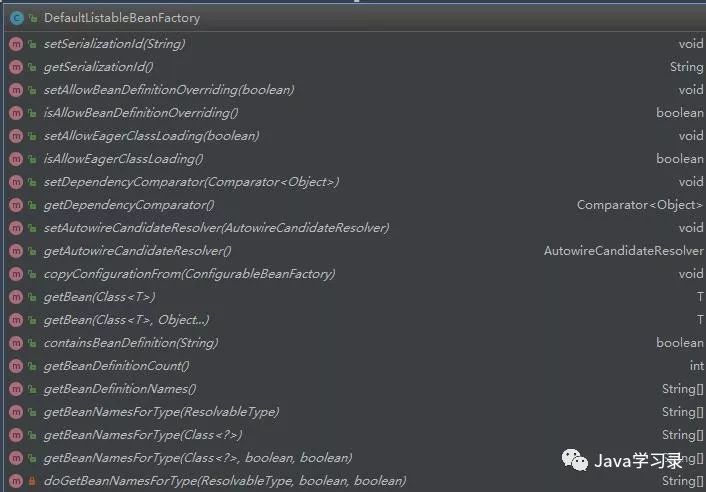Click boolean return type of containsBeanDefinition
The width and height of the screenshot is (706, 492).
(680, 343)
